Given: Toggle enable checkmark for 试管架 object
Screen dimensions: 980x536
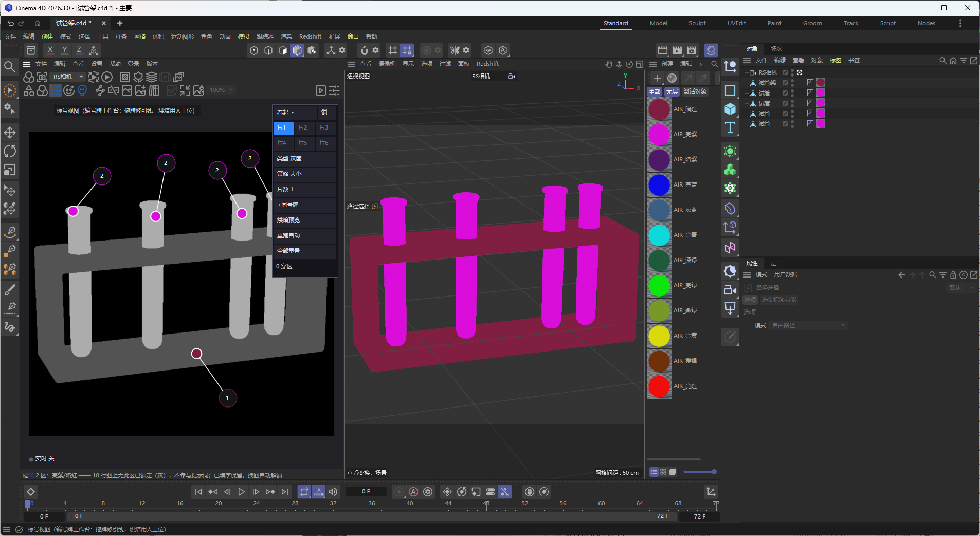Looking at the screenshot, I should (785, 83).
